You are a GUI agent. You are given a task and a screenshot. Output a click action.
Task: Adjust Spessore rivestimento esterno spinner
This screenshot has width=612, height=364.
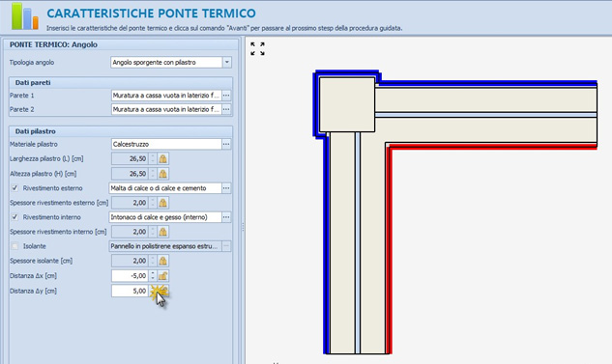(153, 203)
